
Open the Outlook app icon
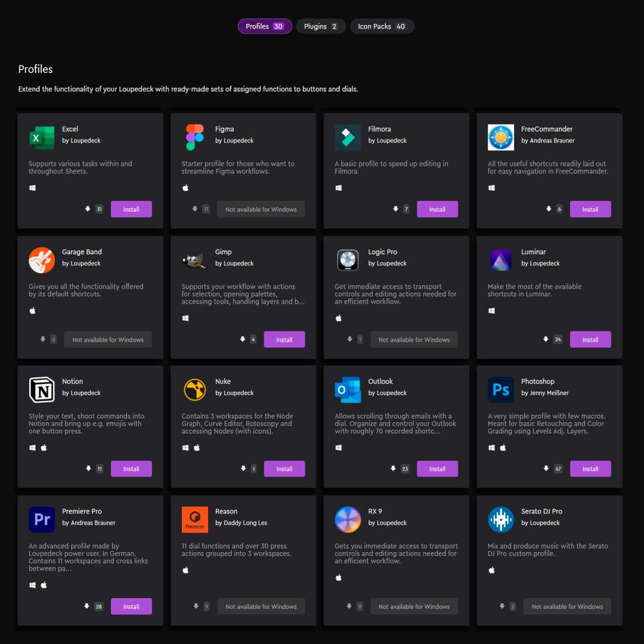pos(348,389)
